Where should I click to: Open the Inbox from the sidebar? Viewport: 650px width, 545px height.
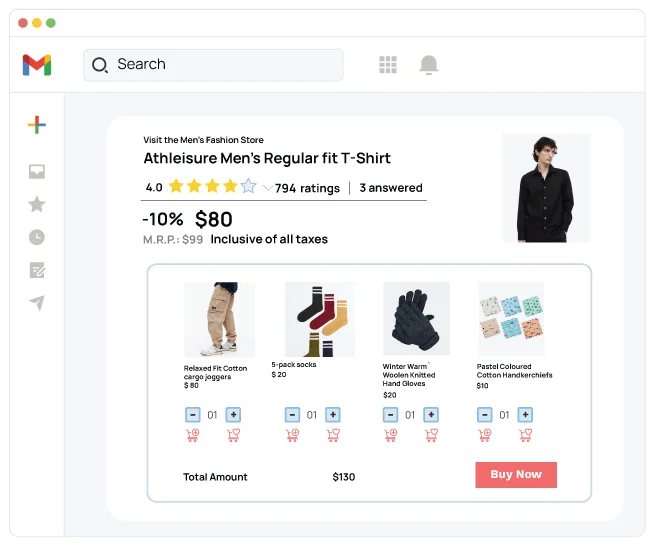pyautogui.click(x=37, y=172)
